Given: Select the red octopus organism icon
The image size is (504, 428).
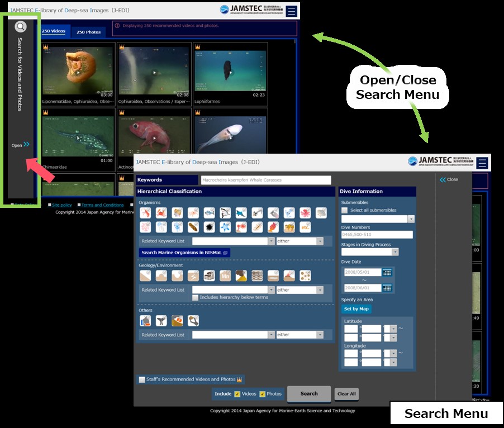Looking at the screenshot, I should click(305, 213).
